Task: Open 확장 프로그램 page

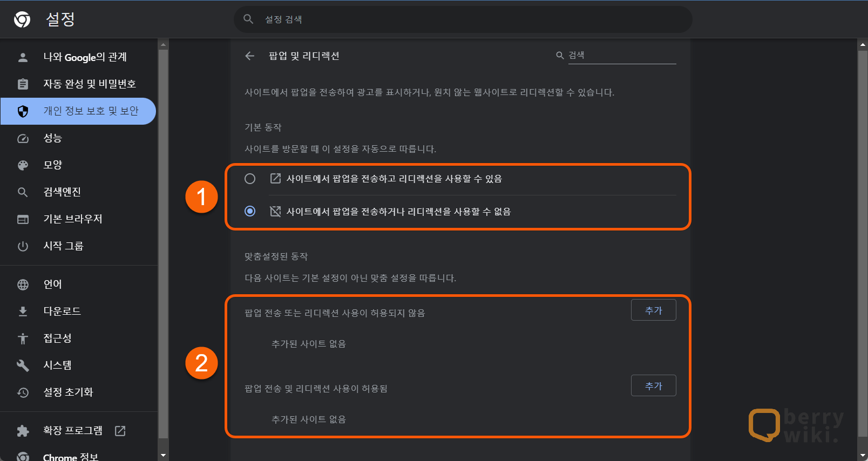Action: click(78, 431)
